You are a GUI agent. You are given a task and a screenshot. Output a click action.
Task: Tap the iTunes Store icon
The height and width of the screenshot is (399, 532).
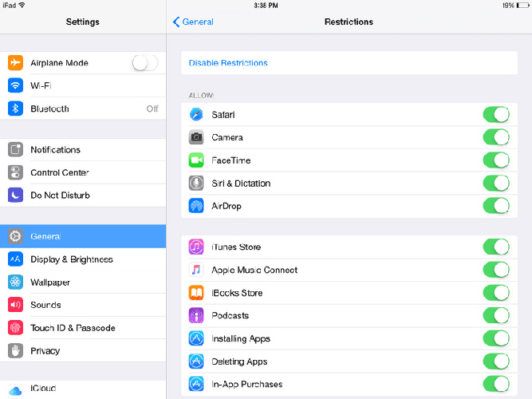pos(196,247)
